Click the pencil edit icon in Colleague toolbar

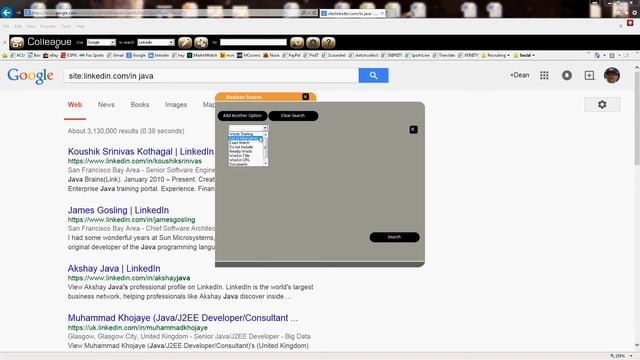pos(185,42)
